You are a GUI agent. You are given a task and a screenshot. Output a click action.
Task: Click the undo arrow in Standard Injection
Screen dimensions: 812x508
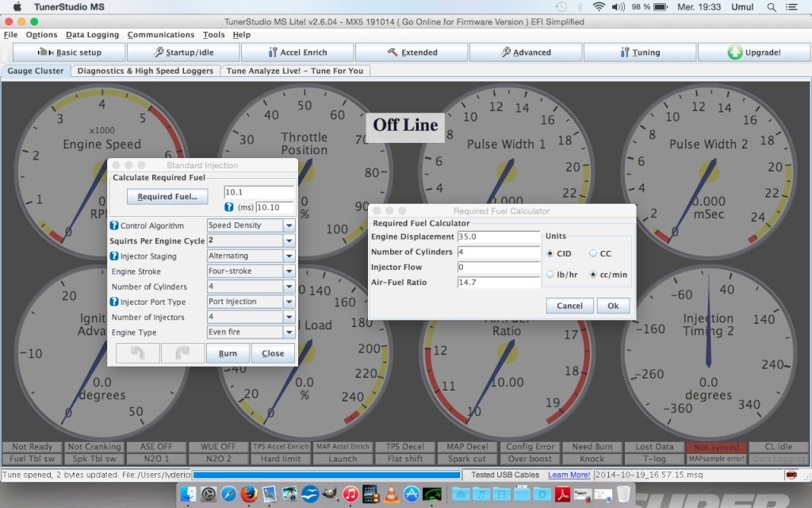tap(137, 353)
